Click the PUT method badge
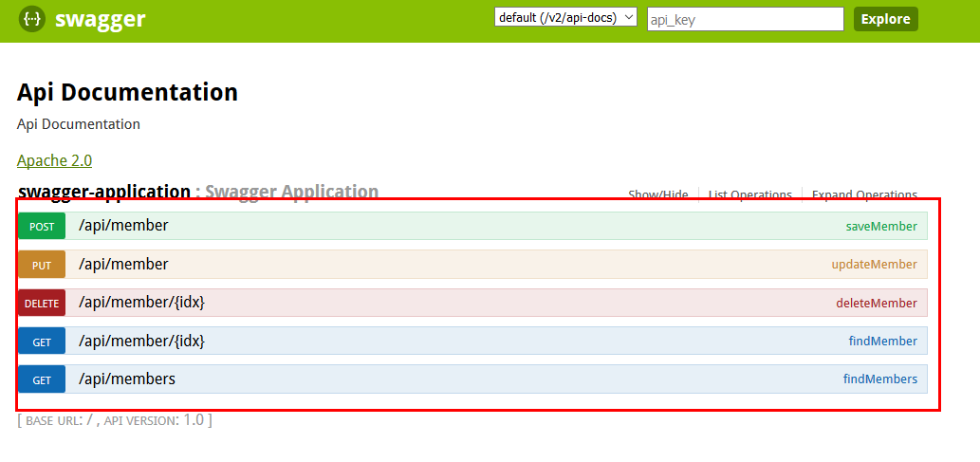The image size is (980, 462). click(x=42, y=265)
